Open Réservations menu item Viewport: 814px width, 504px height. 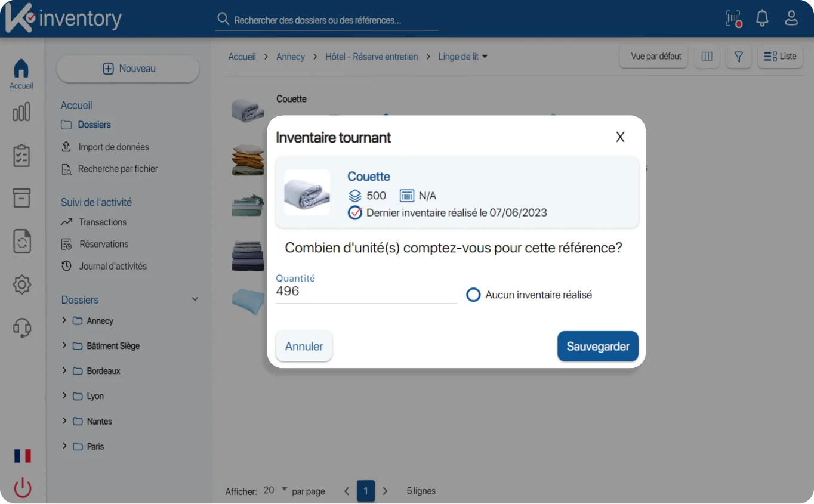coord(95,244)
